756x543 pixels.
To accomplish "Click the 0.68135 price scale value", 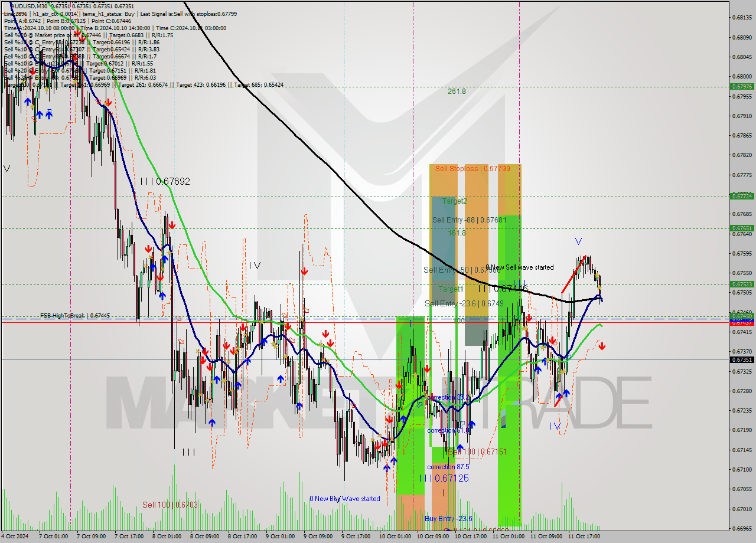I will click(x=742, y=18).
